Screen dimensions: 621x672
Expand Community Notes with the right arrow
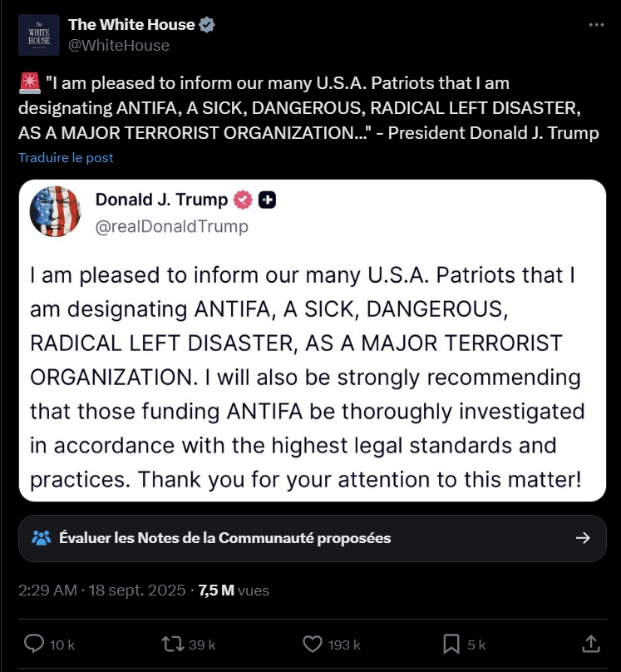(x=584, y=537)
